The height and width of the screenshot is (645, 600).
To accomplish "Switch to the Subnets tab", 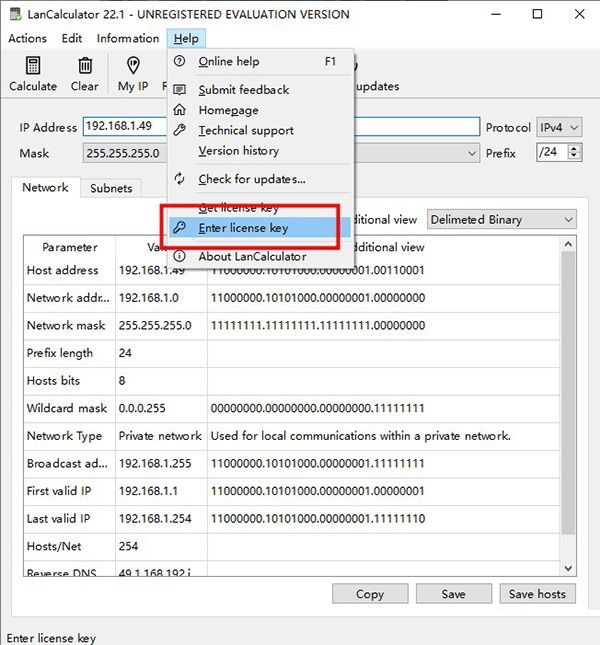I will (111, 188).
